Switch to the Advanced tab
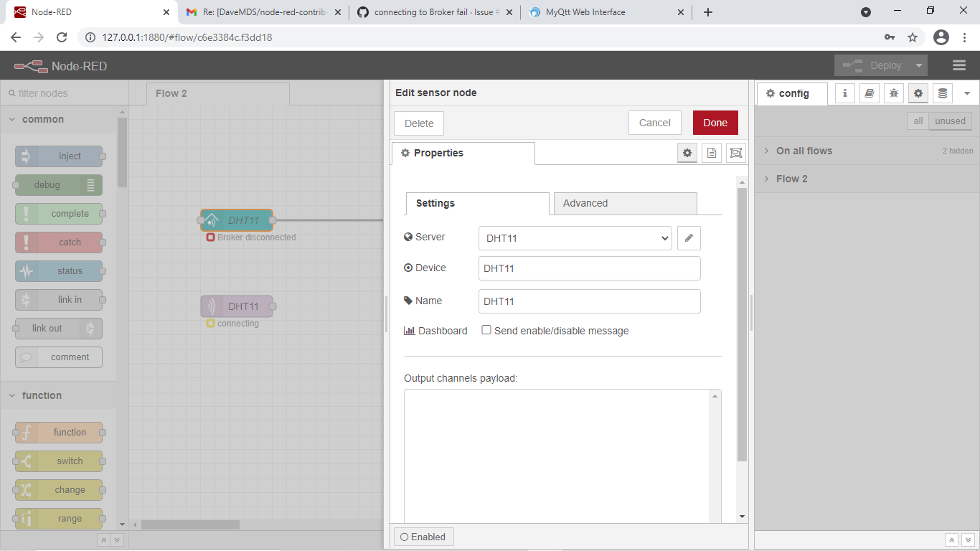 (624, 203)
